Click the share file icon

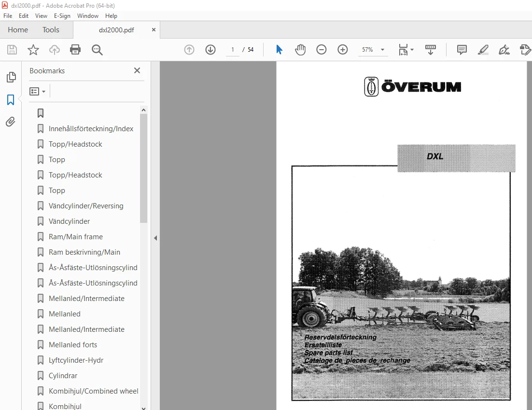[525, 50]
